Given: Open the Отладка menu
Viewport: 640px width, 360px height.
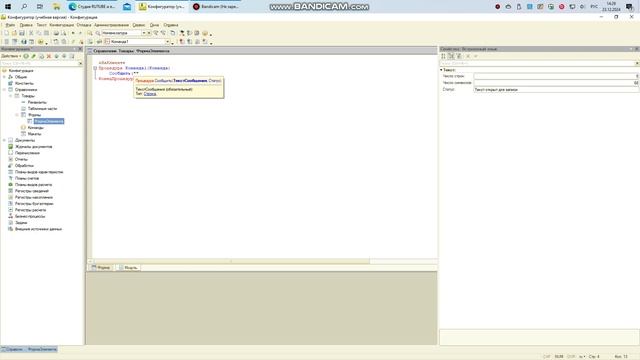Looking at the screenshot, I should click(x=84, y=25).
